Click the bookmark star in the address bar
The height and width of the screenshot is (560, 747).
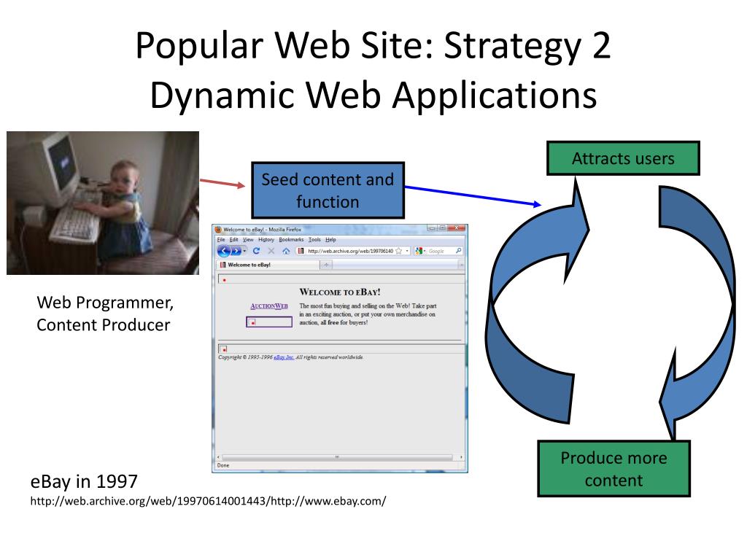coord(399,251)
